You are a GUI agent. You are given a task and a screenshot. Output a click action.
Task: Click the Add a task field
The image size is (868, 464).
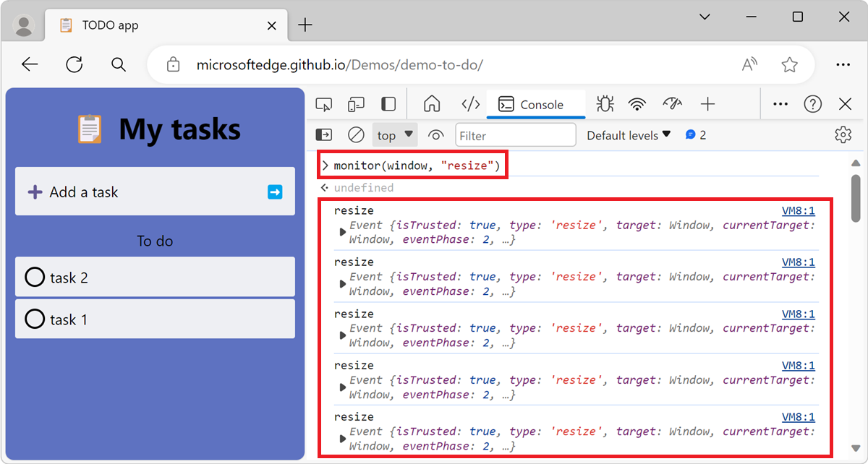tap(155, 192)
